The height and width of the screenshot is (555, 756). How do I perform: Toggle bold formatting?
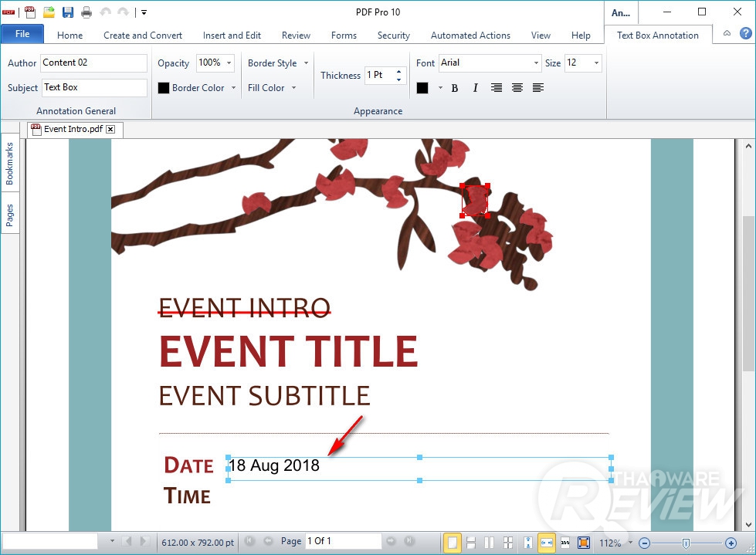455,88
